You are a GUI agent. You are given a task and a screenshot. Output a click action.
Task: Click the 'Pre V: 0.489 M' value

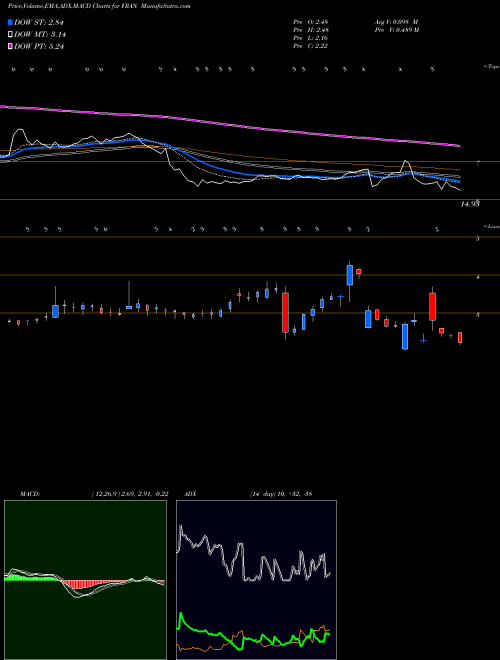pyautogui.click(x=396, y=30)
